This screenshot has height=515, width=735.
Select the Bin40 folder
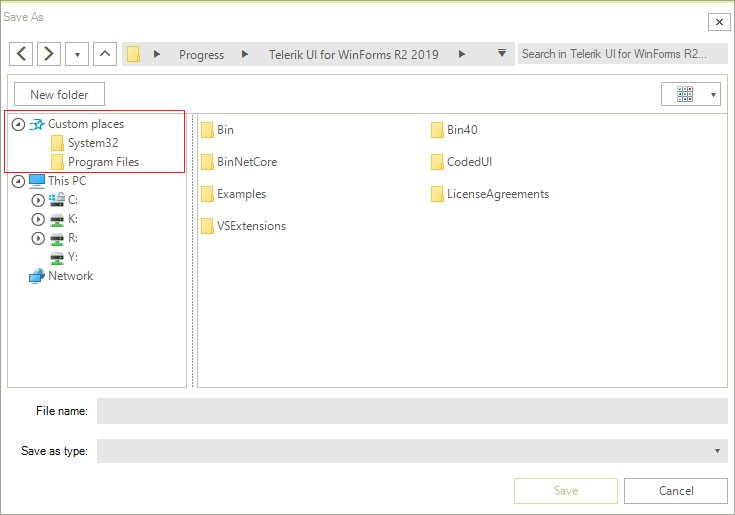(x=454, y=130)
